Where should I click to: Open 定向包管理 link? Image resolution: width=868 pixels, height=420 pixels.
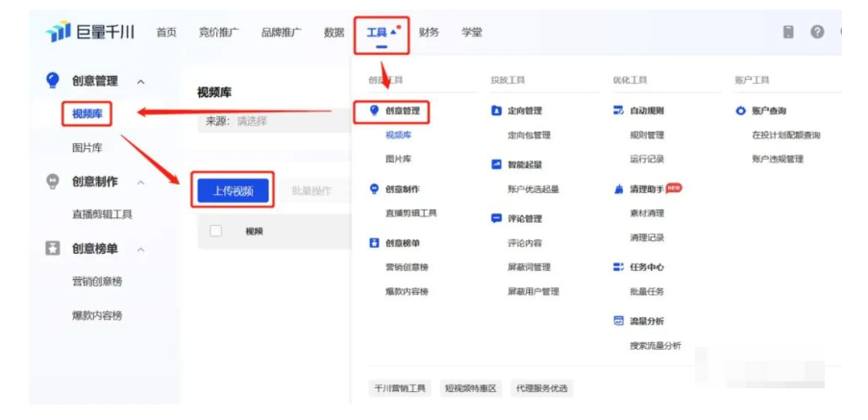pyautogui.click(x=530, y=135)
